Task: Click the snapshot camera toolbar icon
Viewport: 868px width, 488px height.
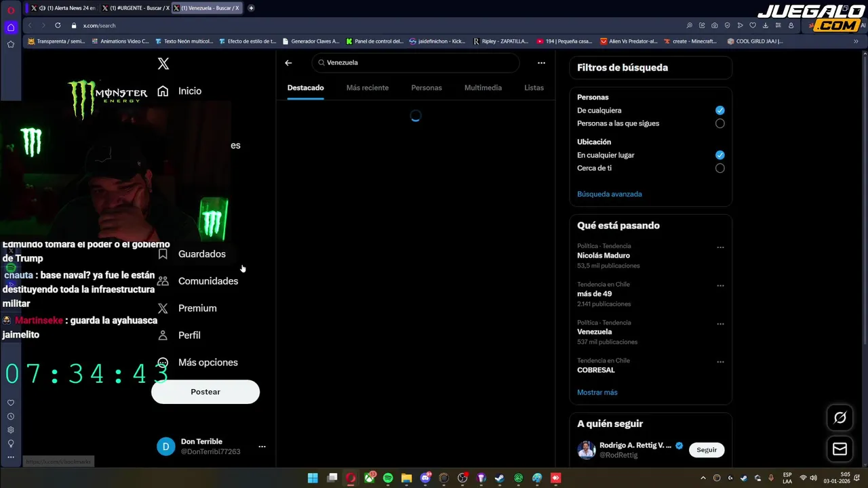Action: pos(714,25)
